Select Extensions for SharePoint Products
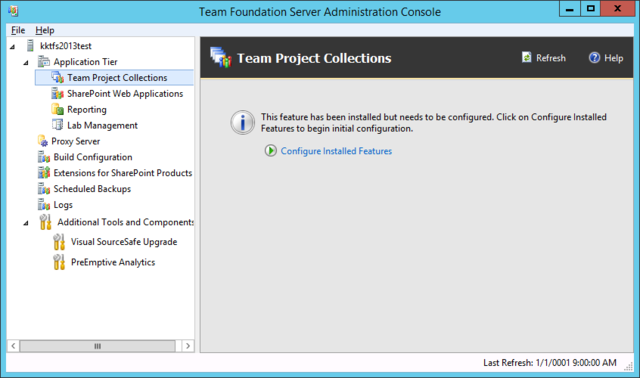This screenshot has height=378, width=640. 123,173
